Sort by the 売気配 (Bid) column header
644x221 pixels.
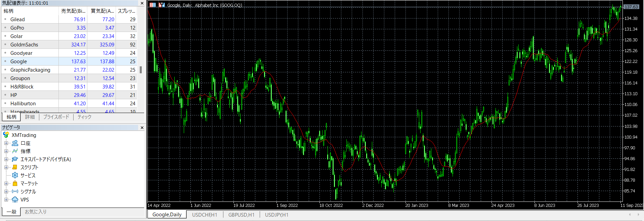coord(73,11)
